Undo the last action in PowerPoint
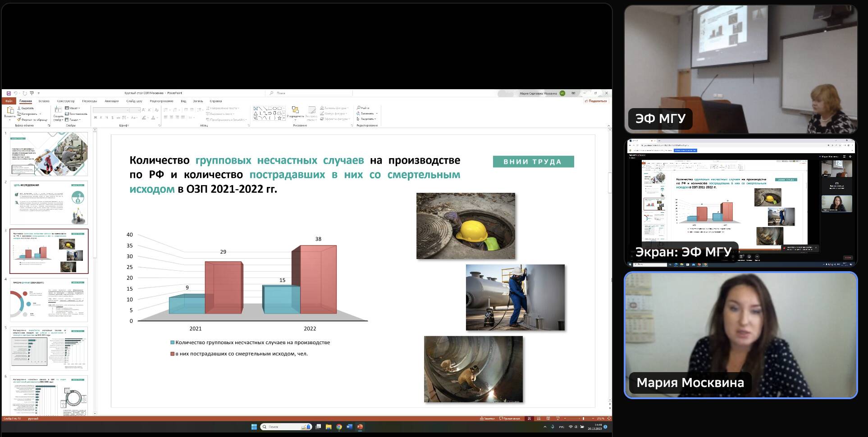Screen dimensions: 868x437 [16, 93]
